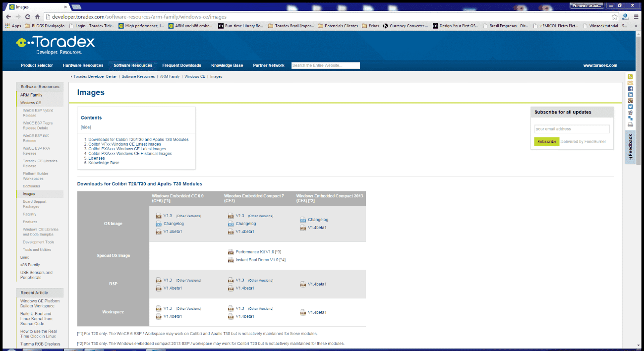Expand Other Versions for CE7 BSP
This screenshot has width=644, height=351.
(x=261, y=281)
